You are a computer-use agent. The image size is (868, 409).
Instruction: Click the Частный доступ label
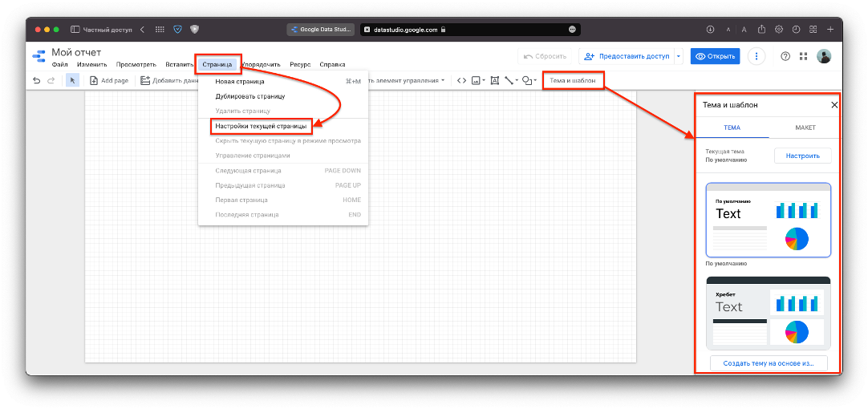coord(107,30)
